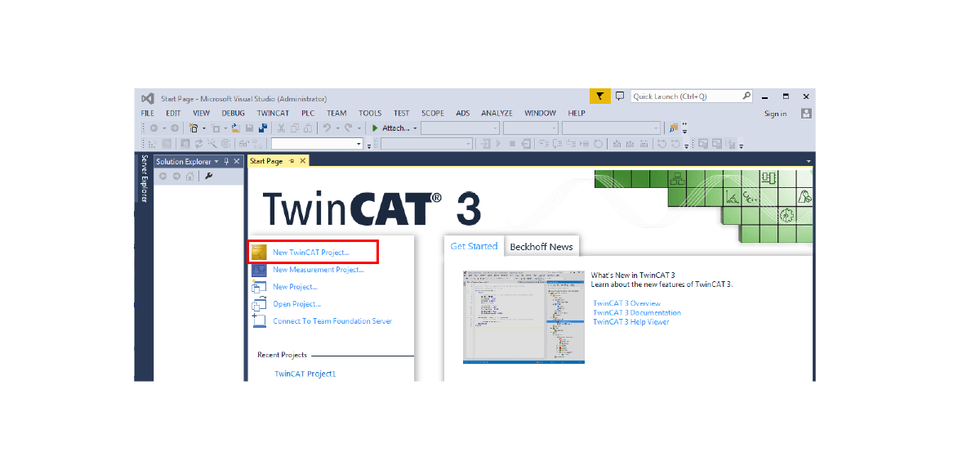
Task: Open the notifications flag icon
Action: coord(599,96)
